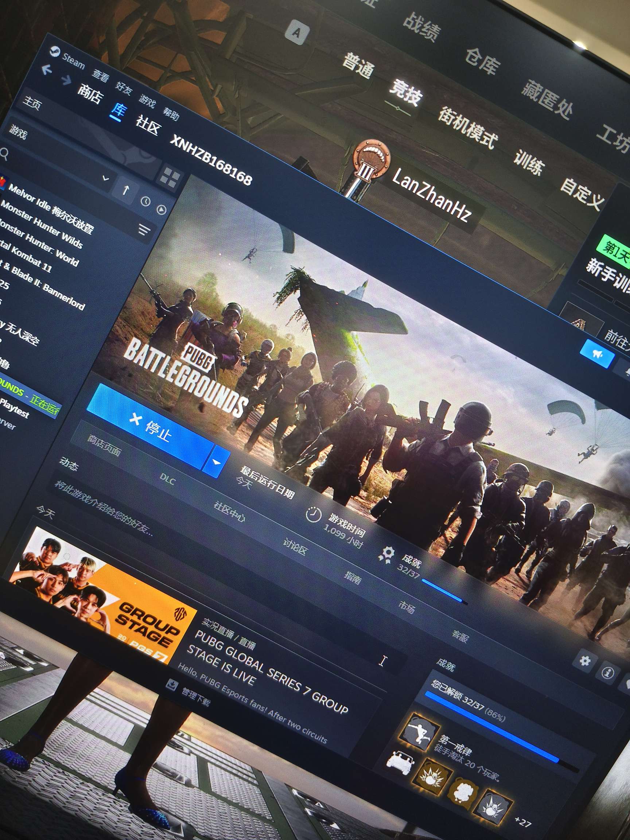Click the 管理下载 download icon
The width and height of the screenshot is (630, 840).
click(x=172, y=684)
